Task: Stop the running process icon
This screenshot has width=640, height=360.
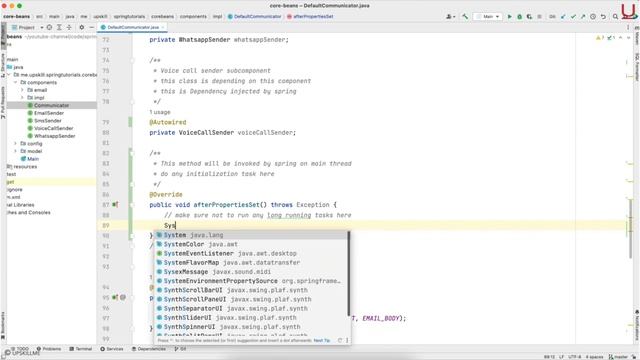Action: click(x=539, y=17)
